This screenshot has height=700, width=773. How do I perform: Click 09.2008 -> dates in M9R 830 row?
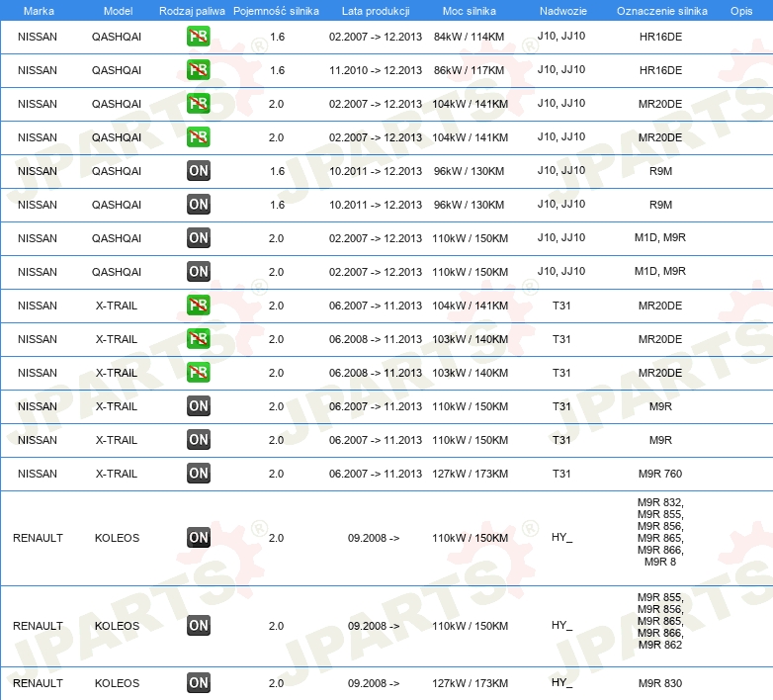click(x=374, y=683)
